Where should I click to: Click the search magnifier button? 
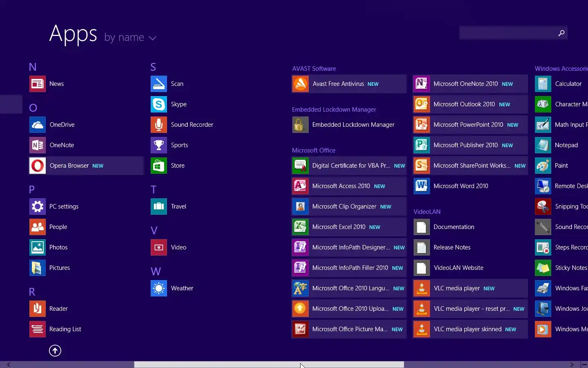(561, 33)
